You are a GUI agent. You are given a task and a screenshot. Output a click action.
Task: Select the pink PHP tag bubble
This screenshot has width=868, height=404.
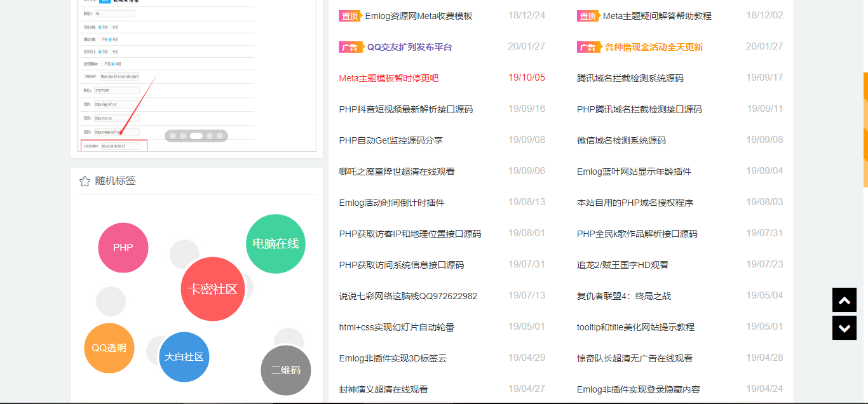coord(123,247)
